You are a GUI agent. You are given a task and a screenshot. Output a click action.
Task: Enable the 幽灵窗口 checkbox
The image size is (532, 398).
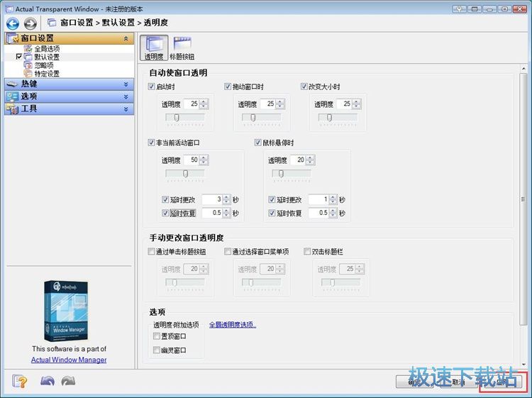(157, 350)
